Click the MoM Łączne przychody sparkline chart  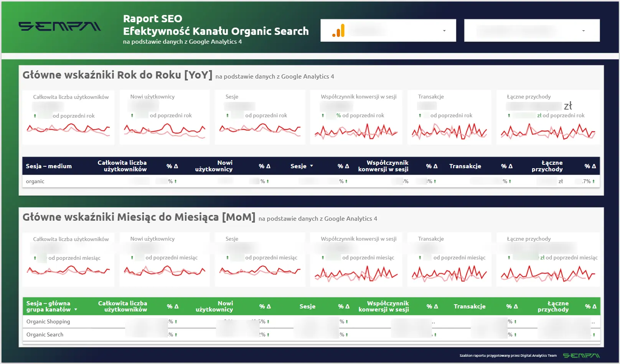click(548, 274)
